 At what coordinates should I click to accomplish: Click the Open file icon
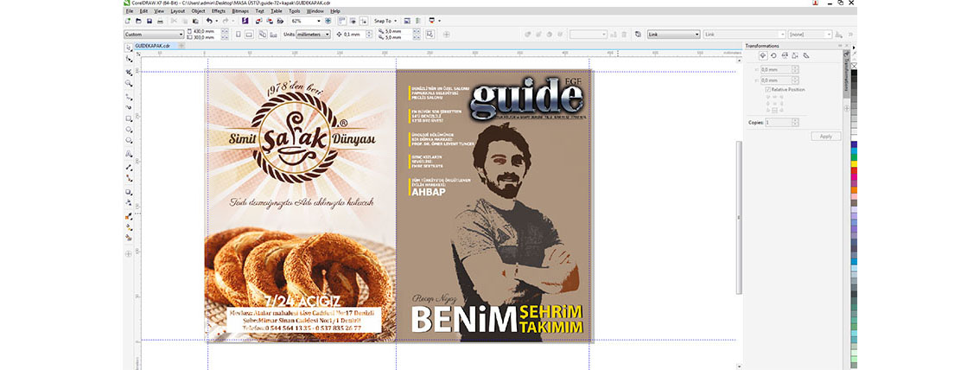(x=138, y=21)
